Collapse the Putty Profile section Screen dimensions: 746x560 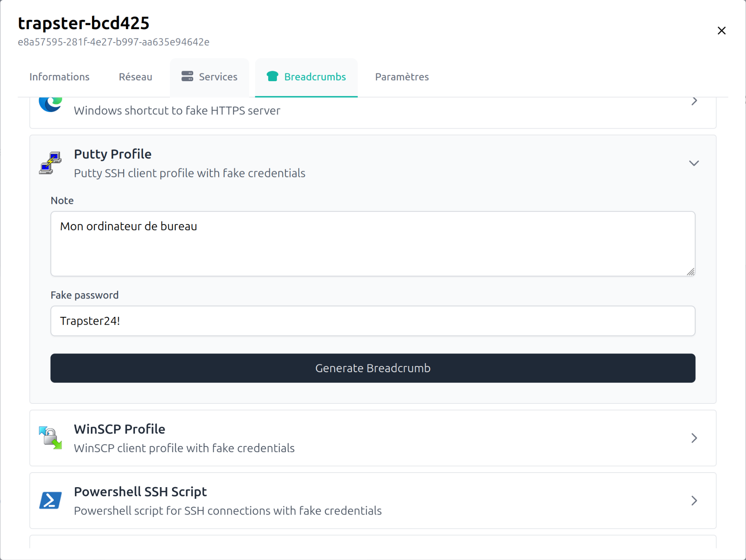694,163
